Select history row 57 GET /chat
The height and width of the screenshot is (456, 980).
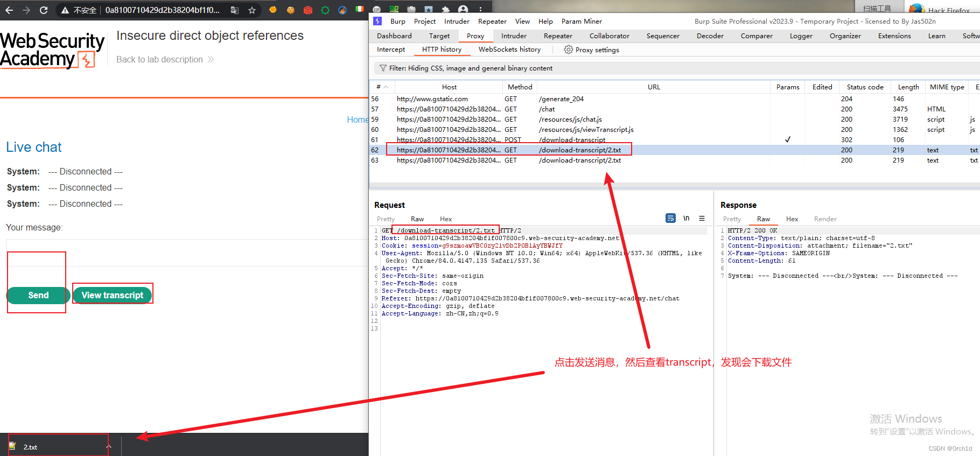point(674,109)
